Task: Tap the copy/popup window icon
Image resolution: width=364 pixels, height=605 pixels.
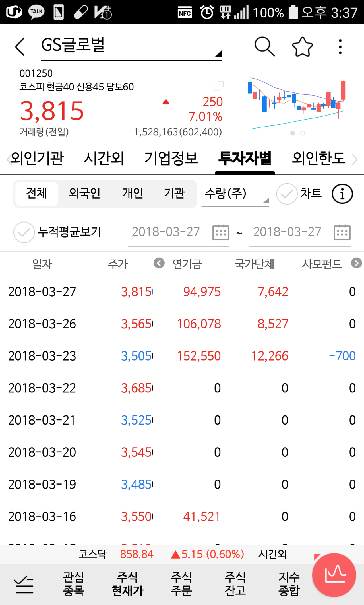Action: (x=218, y=86)
